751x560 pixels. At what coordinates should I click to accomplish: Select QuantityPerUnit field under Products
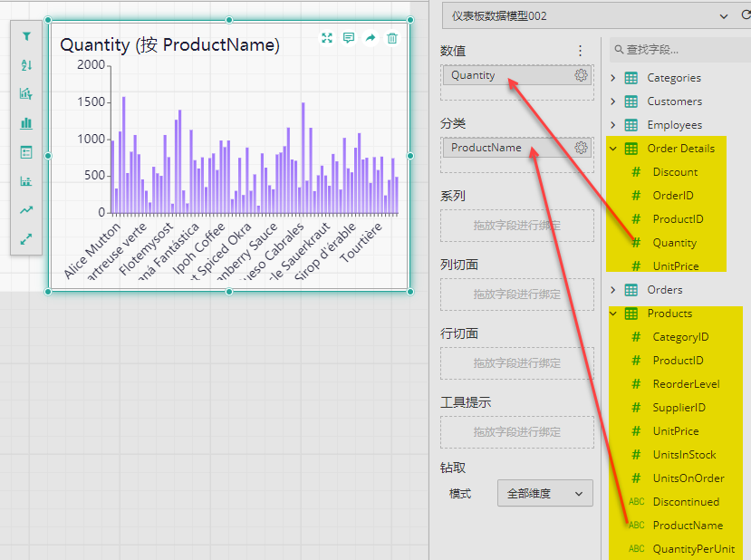[x=694, y=548]
